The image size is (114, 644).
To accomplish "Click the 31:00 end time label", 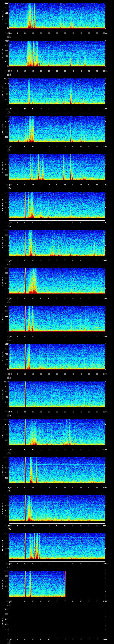I will (x=105, y=260).
